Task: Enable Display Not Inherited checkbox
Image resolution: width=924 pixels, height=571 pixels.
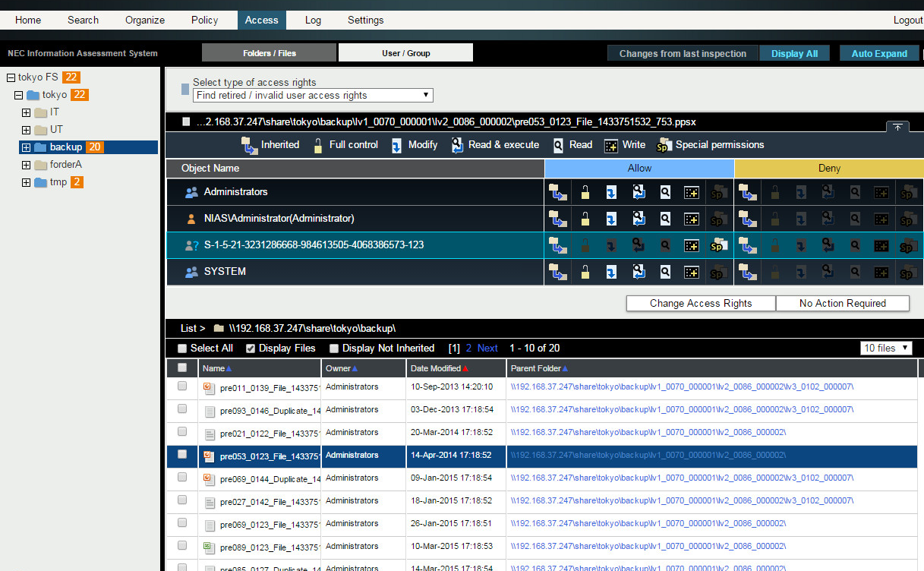Action: point(334,349)
